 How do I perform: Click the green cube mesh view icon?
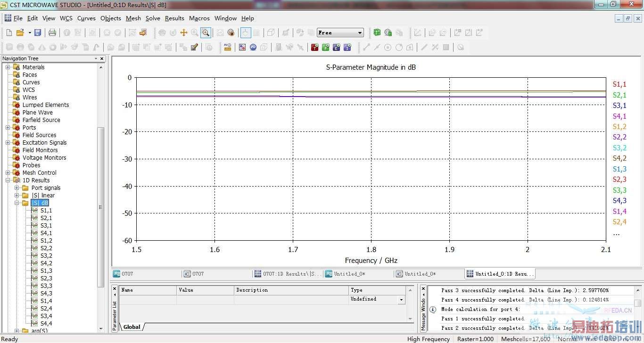377,33
